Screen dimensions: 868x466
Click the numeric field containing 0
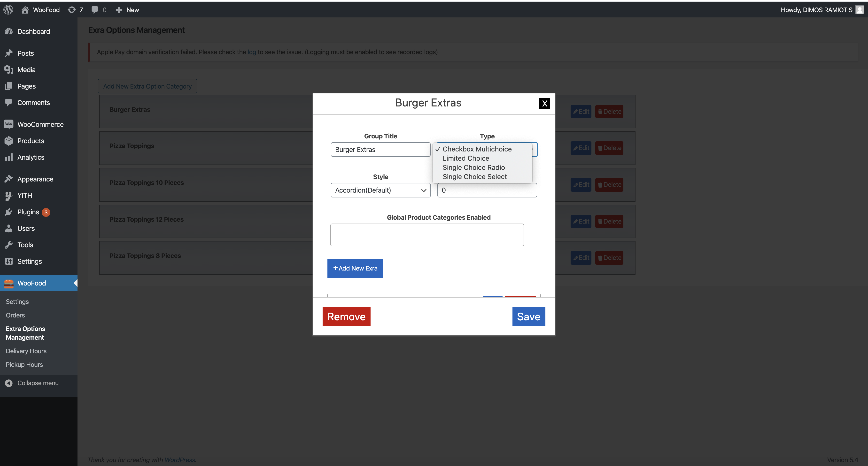point(487,190)
